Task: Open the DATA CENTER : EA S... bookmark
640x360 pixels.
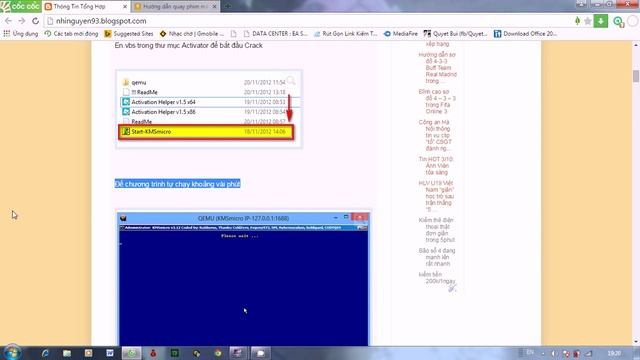Action: 275,34
